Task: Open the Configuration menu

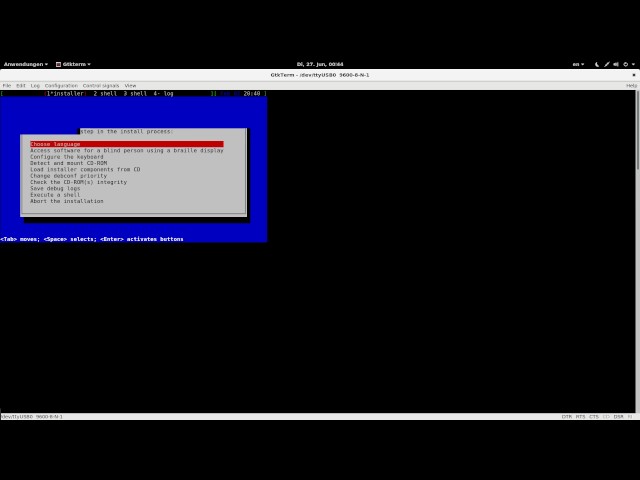Action: point(61,86)
